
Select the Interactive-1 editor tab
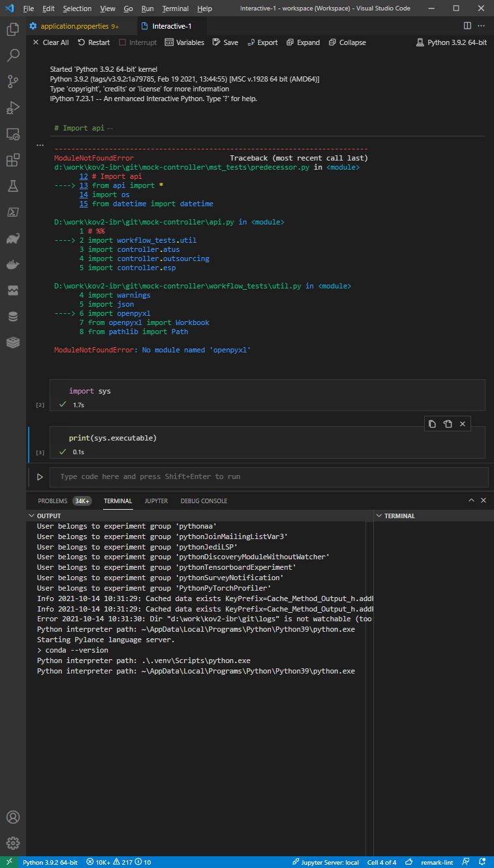coord(171,26)
